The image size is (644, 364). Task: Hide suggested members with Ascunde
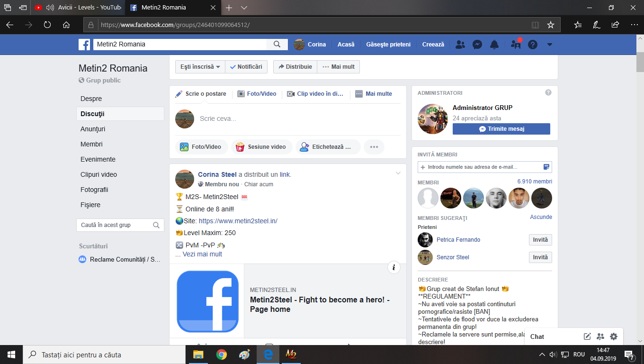[x=541, y=217]
